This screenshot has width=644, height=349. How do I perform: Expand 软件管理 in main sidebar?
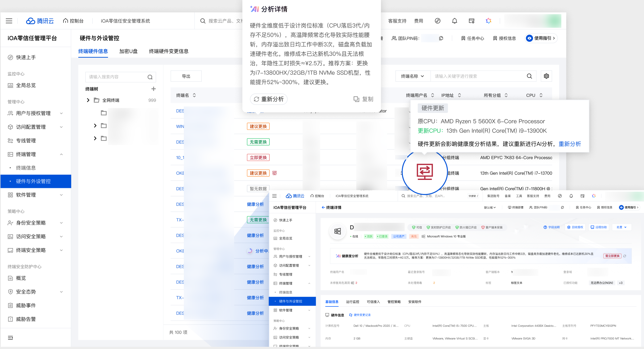(61, 195)
